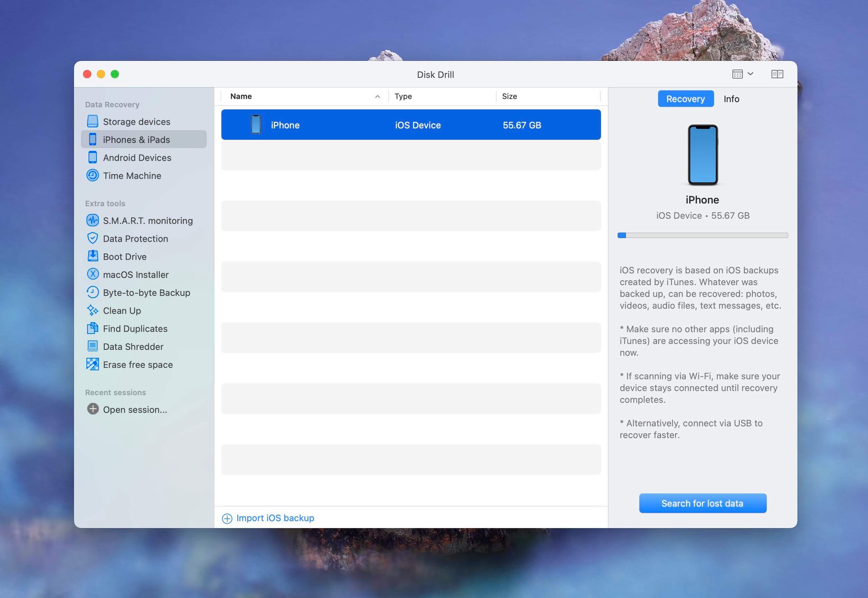Click the Boot Drive icon
The width and height of the screenshot is (868, 598).
point(92,256)
